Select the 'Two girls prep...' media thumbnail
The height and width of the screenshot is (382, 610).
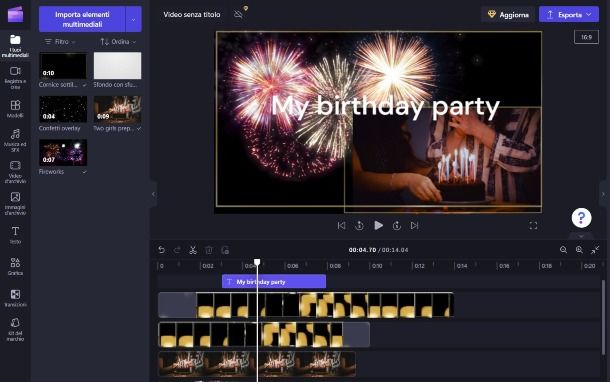click(117, 109)
